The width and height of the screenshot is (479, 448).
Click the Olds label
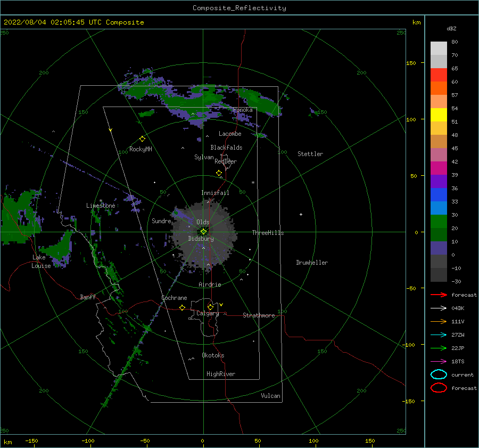203,222
